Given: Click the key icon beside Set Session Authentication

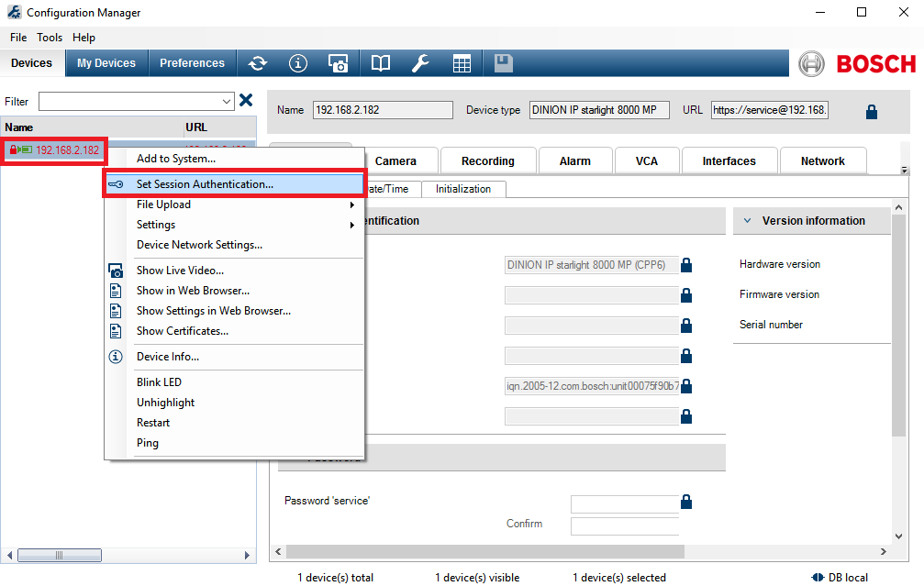Looking at the screenshot, I should [x=116, y=184].
